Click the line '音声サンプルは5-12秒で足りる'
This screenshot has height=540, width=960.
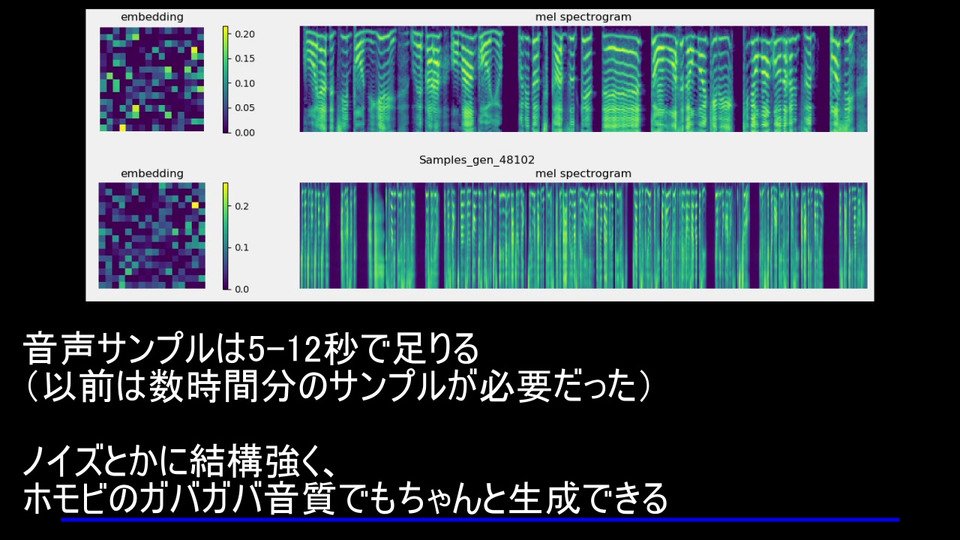251,350
